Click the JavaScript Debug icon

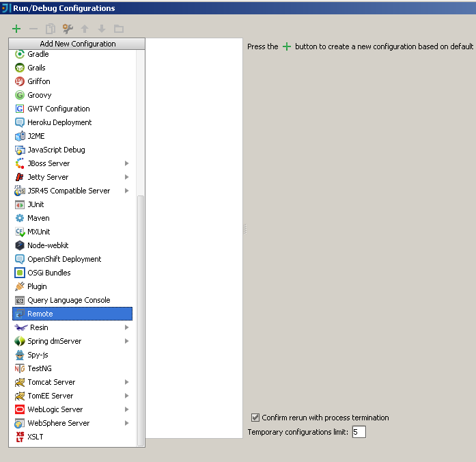20,150
